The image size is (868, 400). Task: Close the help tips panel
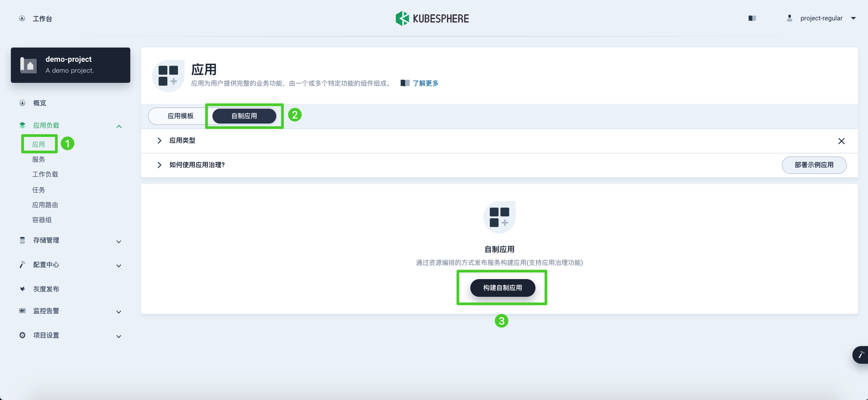coord(841,141)
